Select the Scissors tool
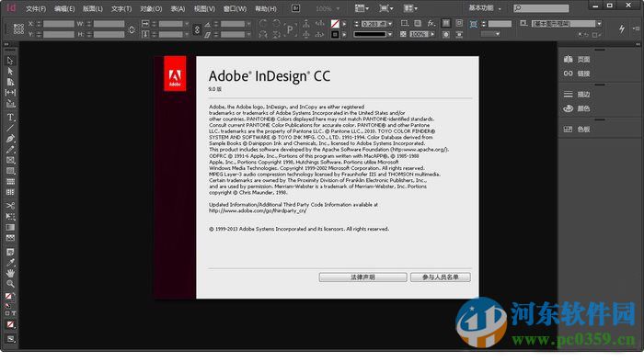Image resolution: width=644 pixels, height=362 pixels. click(x=10, y=206)
